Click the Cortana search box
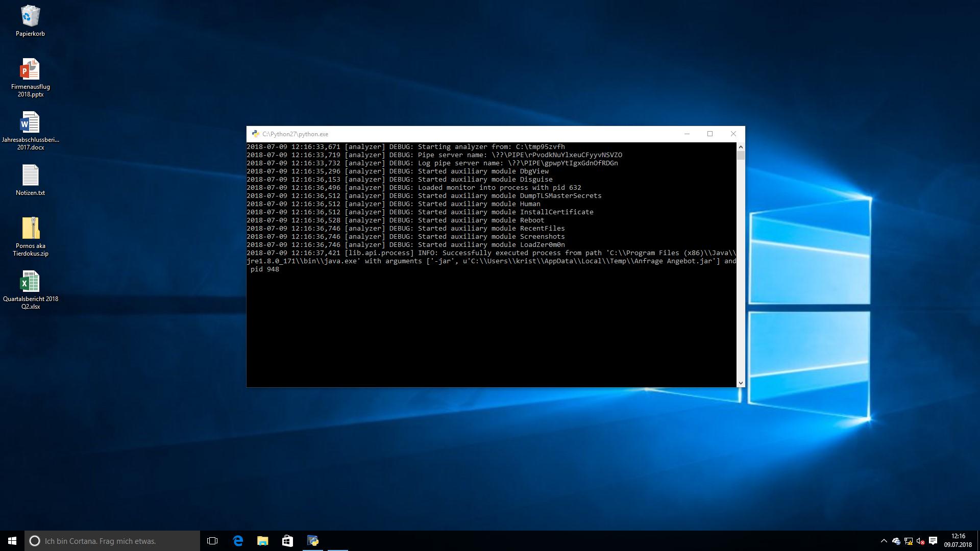980x551 pixels. [112, 541]
